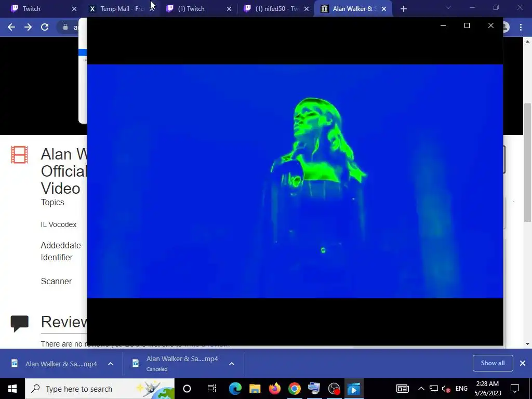This screenshot has height=399, width=532.
Task: Click the page scrollbar up arrow
Action: [528, 42]
